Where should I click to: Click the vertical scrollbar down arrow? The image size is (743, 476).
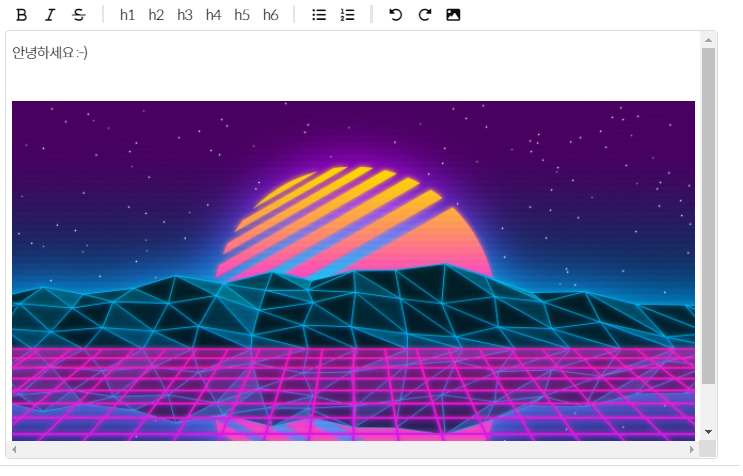point(708,431)
